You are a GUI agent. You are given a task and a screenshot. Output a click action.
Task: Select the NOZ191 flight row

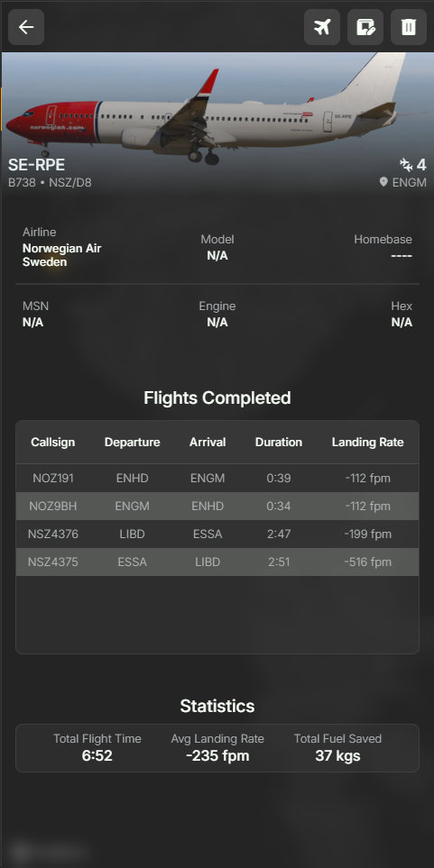pos(217,479)
